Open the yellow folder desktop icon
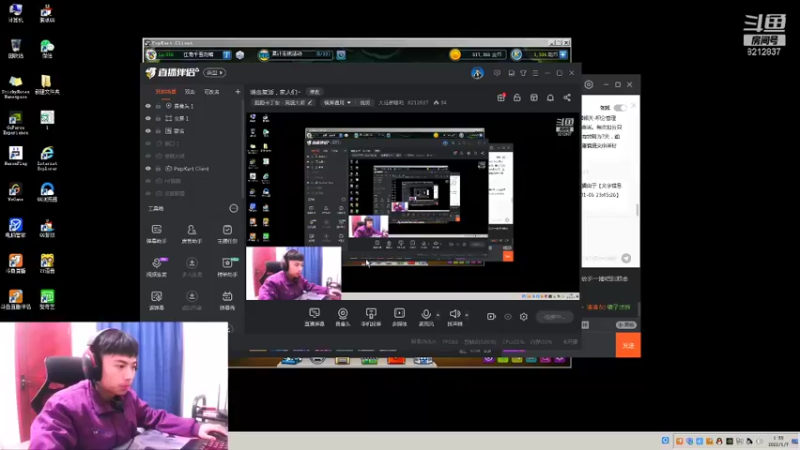The width and height of the screenshot is (800, 450). point(47,85)
